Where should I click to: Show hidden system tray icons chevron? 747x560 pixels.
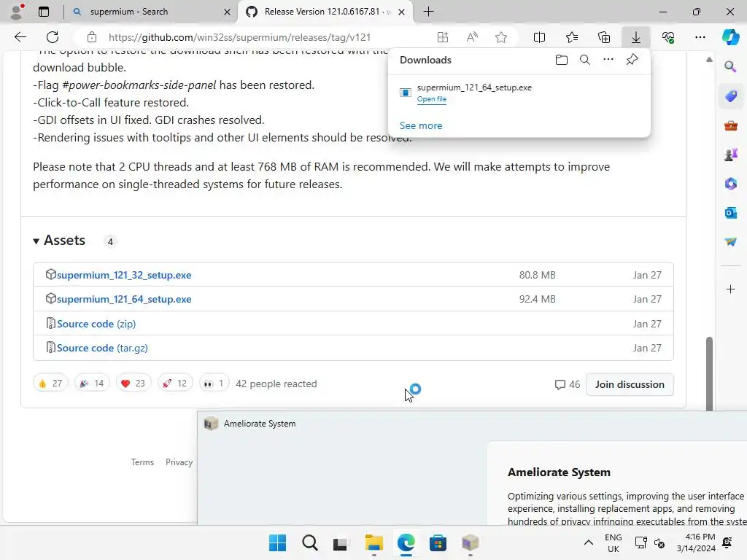coord(589,542)
